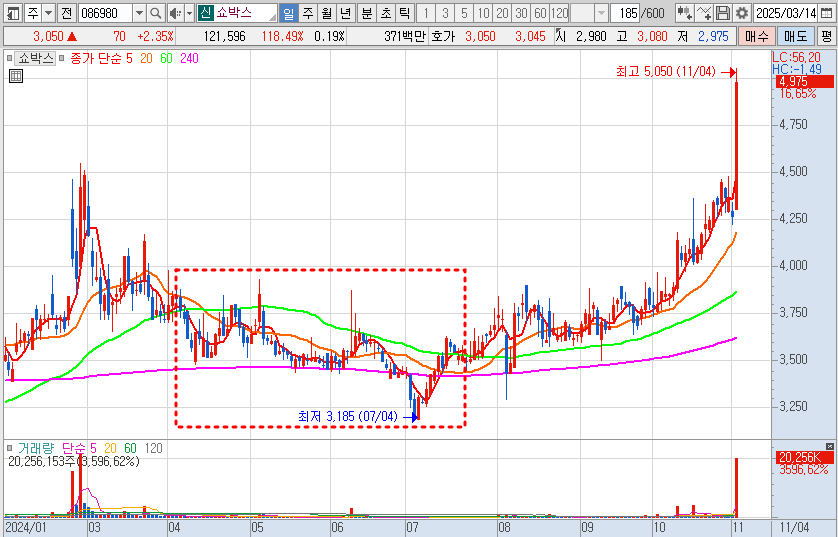Viewport: 838px width, 537px height.
Task: Click the speaker sound icon
Action: coord(175,13)
